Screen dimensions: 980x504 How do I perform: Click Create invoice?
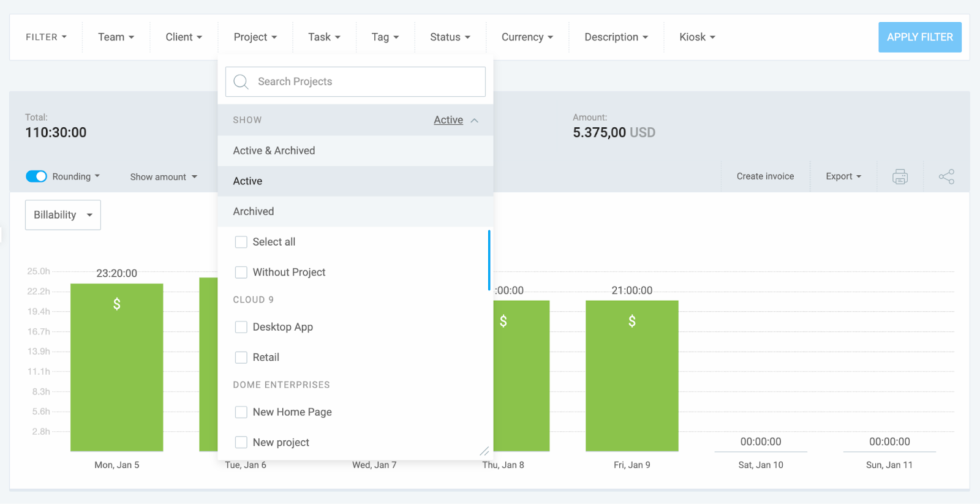(765, 176)
